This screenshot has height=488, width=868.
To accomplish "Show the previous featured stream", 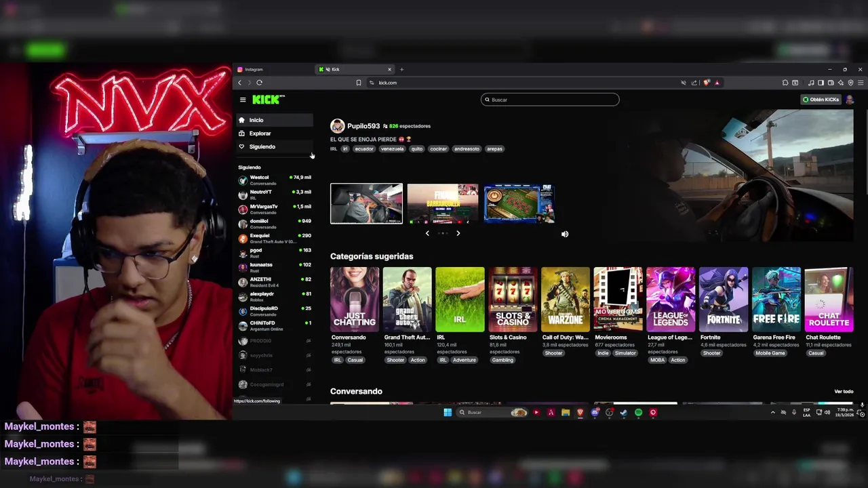I will pos(427,233).
